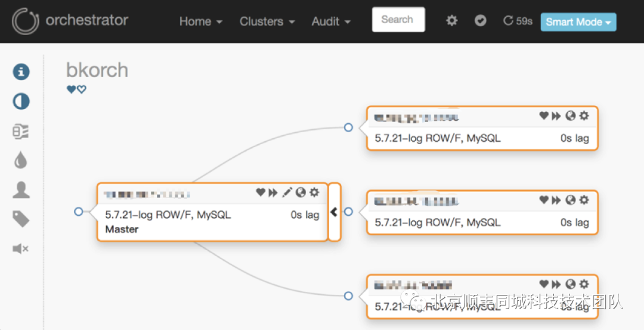
Task: Show cluster info via sidebar info icon
Action: [x=21, y=71]
